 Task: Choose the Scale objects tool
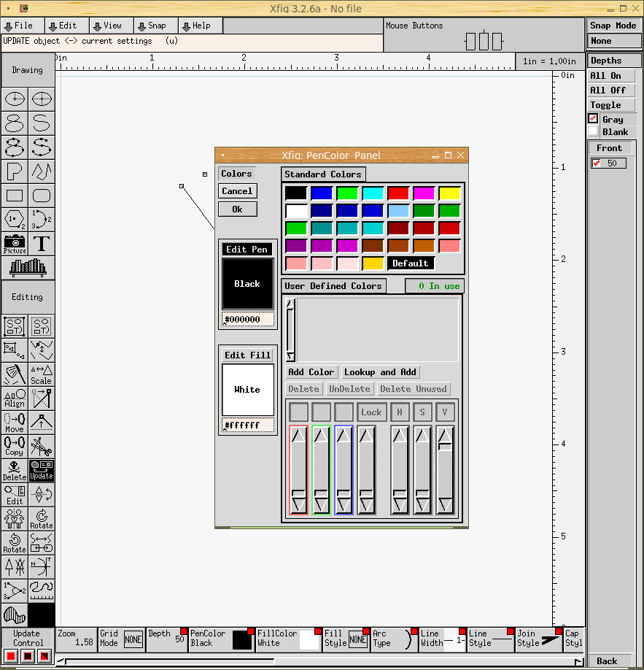click(42, 374)
